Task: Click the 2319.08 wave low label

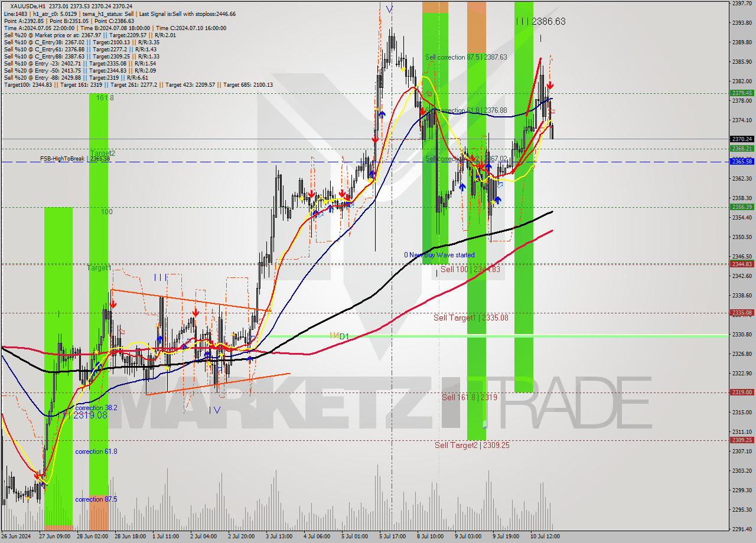Action: (86, 416)
